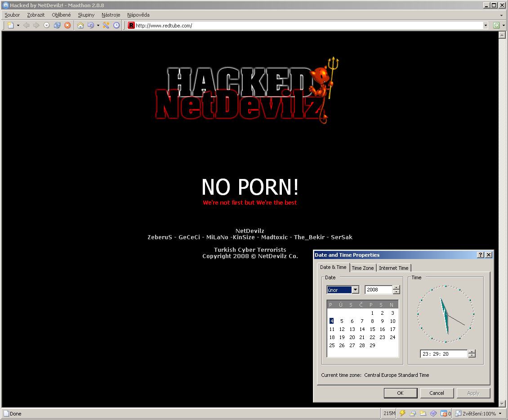Click the Undo closed tab icon
Image resolution: width=508 pixels, height=420 pixels.
tap(90, 25)
